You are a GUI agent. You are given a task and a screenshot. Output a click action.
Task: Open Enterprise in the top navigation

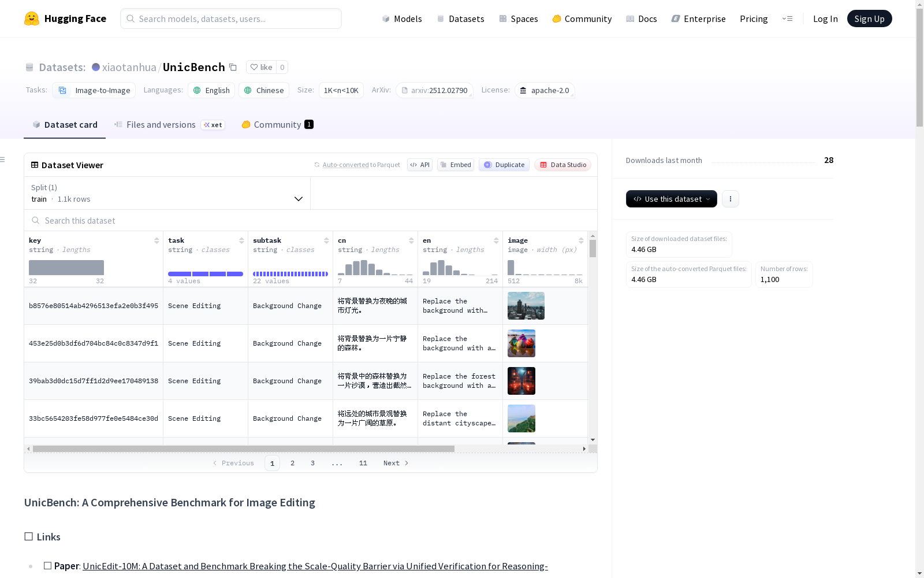(699, 18)
